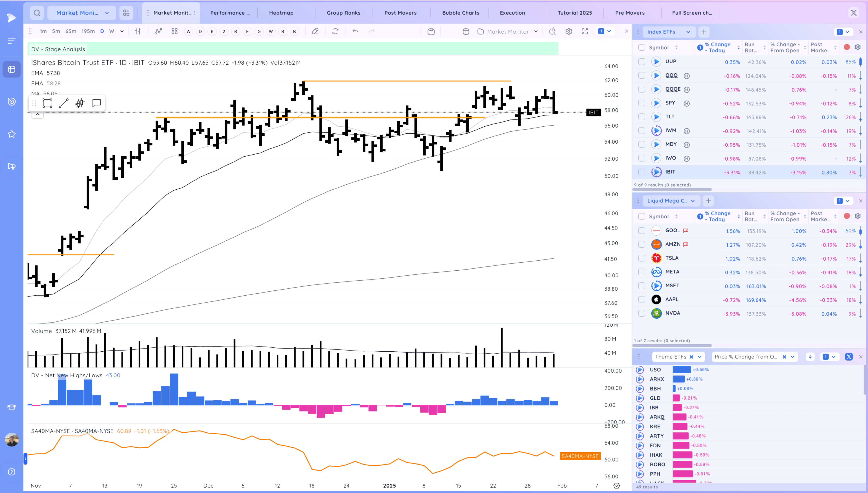Image resolution: width=868 pixels, height=493 pixels.
Task: Toggle fullscreen chart icon
Action: point(585,31)
